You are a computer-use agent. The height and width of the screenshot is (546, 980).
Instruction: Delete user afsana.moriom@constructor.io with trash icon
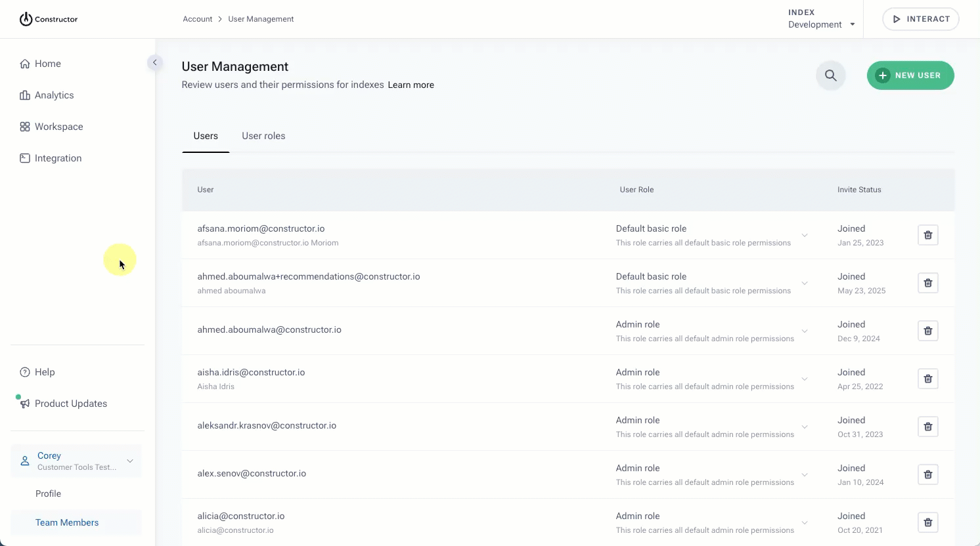click(x=928, y=235)
